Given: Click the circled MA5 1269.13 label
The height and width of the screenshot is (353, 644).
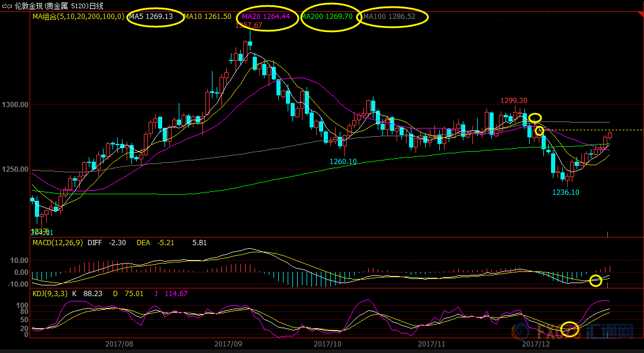Looking at the screenshot, I should pos(151,17).
